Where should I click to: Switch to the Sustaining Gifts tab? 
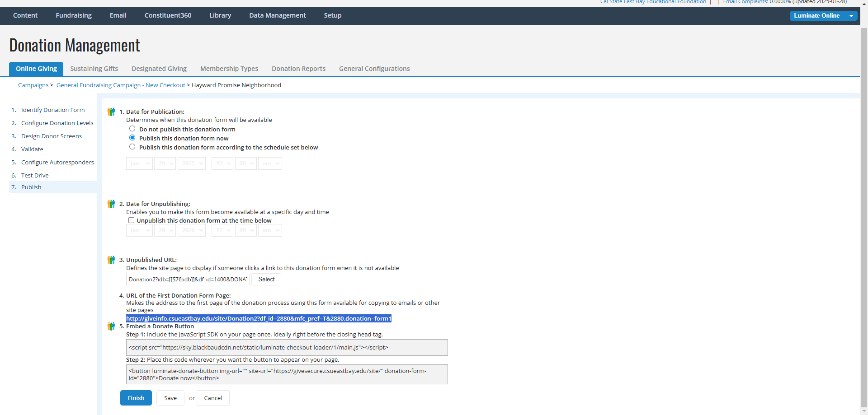pos(94,69)
